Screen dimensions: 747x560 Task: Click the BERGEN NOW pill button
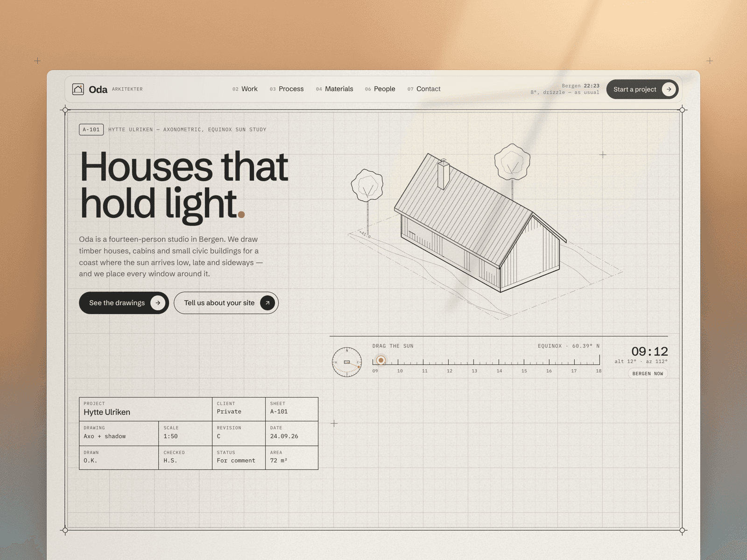[648, 373]
